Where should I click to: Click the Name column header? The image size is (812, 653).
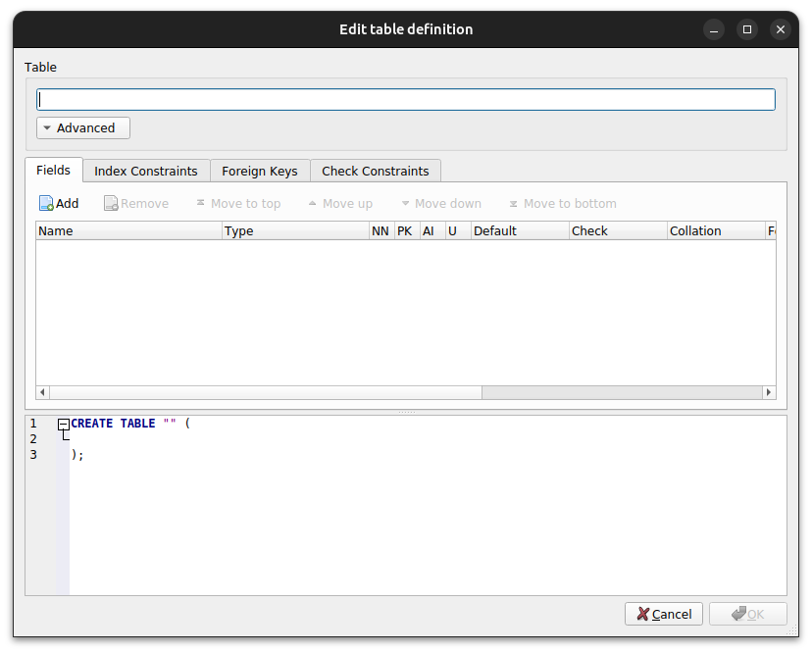pos(127,231)
